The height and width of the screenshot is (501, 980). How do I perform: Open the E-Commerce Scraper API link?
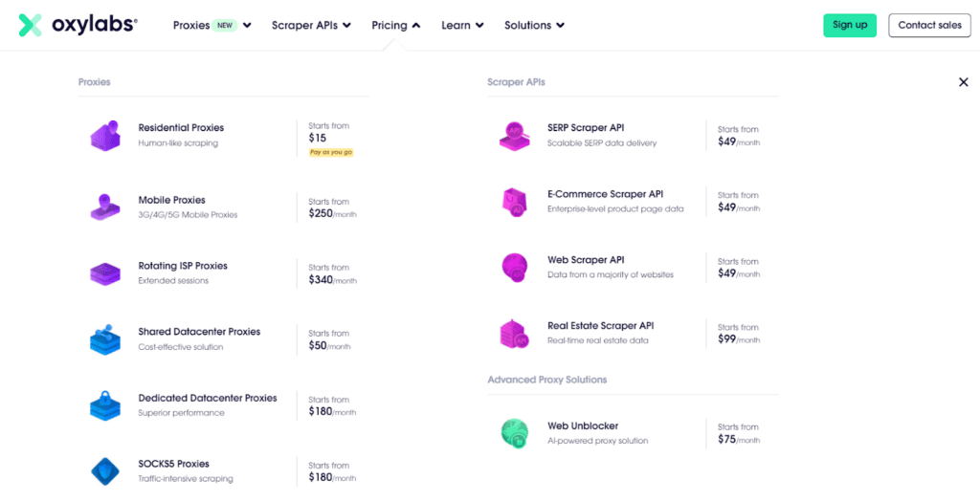point(605,194)
